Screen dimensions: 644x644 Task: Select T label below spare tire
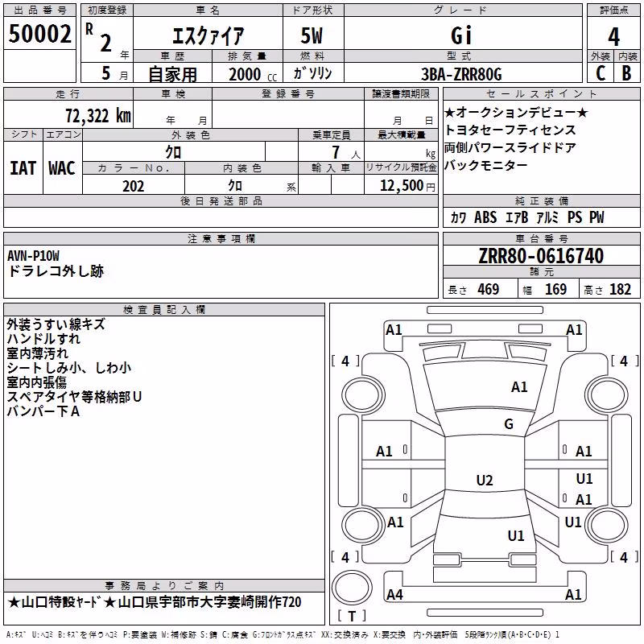coord(352,616)
